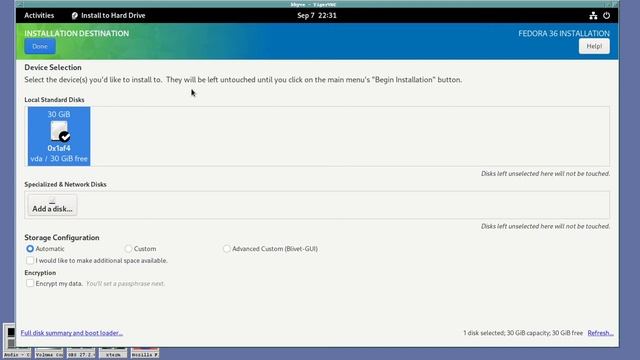
Task: Switch to the OBS 27.2 taskbar item
Action: click(81, 353)
